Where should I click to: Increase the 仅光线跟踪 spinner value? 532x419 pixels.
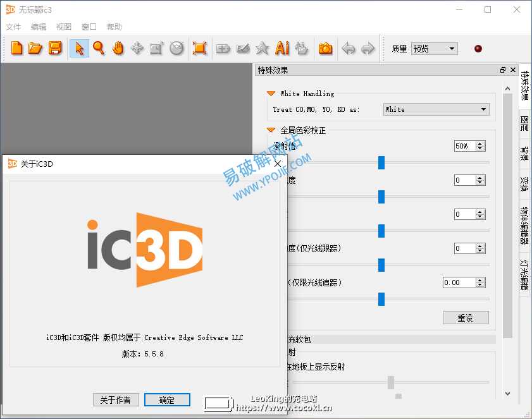coord(479,246)
